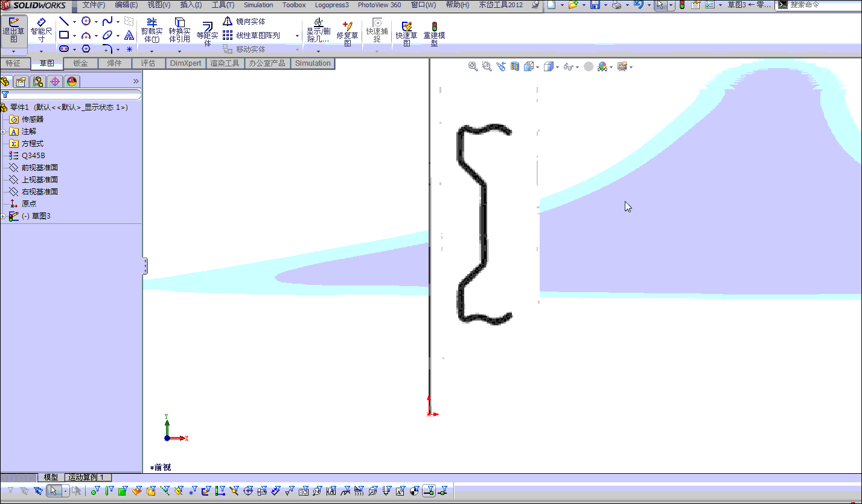This screenshot has width=862, height=504.
Task: Open the Spline tool dropdown arrow
Action: click(118, 22)
